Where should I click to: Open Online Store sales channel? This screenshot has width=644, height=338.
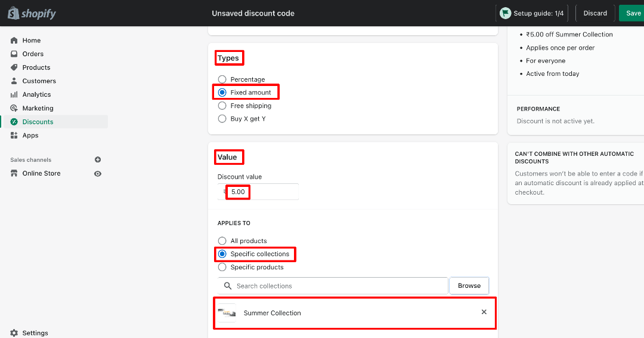coord(42,174)
